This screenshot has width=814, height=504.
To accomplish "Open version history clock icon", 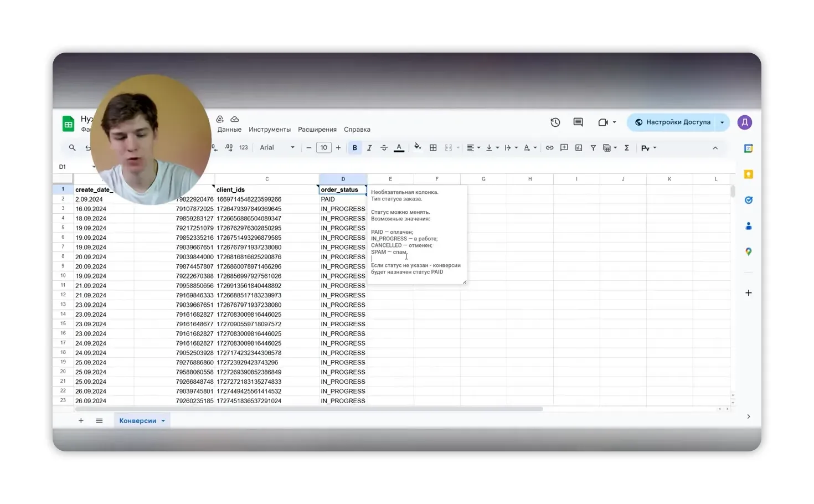I will (x=555, y=122).
